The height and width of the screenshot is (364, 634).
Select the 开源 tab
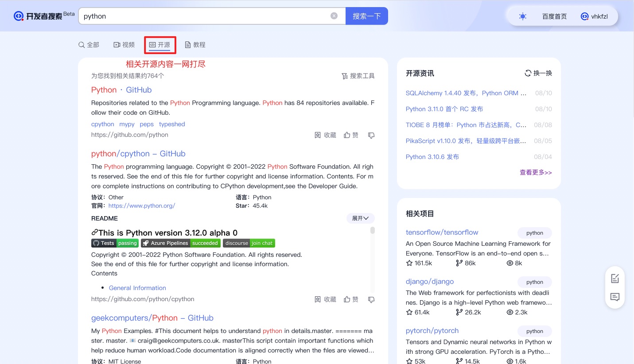point(159,45)
